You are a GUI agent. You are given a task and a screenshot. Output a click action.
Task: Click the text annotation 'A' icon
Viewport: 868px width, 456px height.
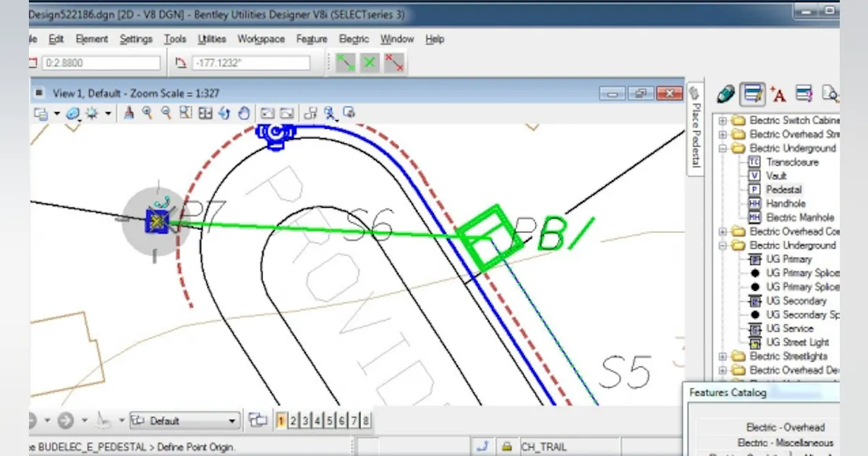coord(778,93)
